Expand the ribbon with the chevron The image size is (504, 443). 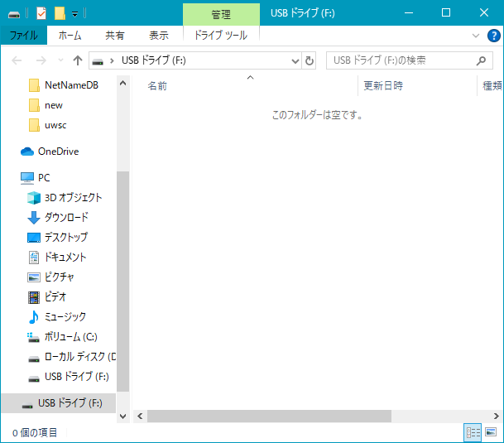coord(476,36)
